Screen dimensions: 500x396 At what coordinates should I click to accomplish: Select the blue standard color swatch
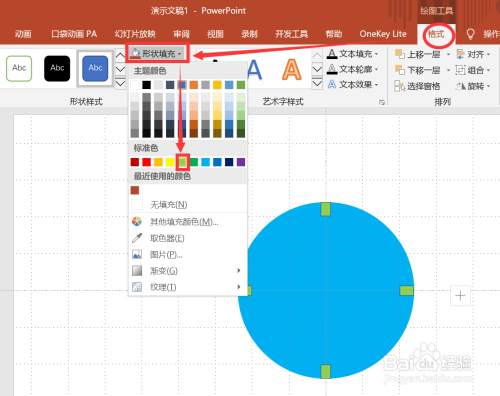click(217, 162)
